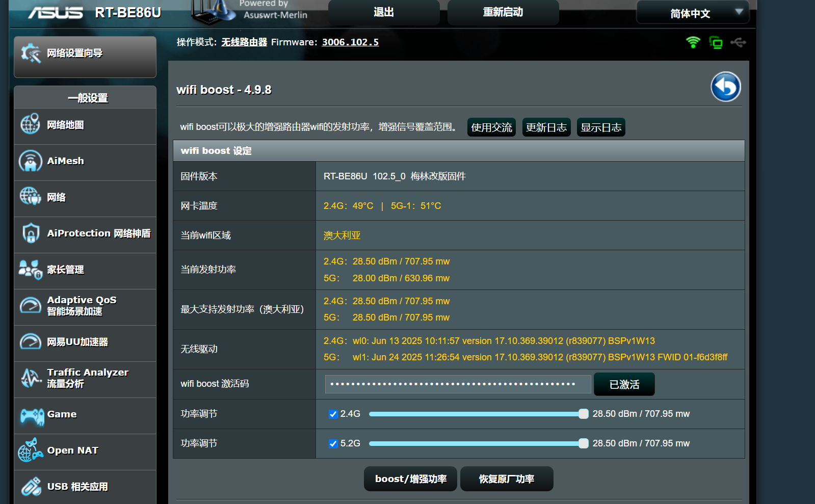Image resolution: width=815 pixels, height=504 pixels.
Task: Uncheck the 2.4G power adjustment checkbox
Action: (x=333, y=414)
